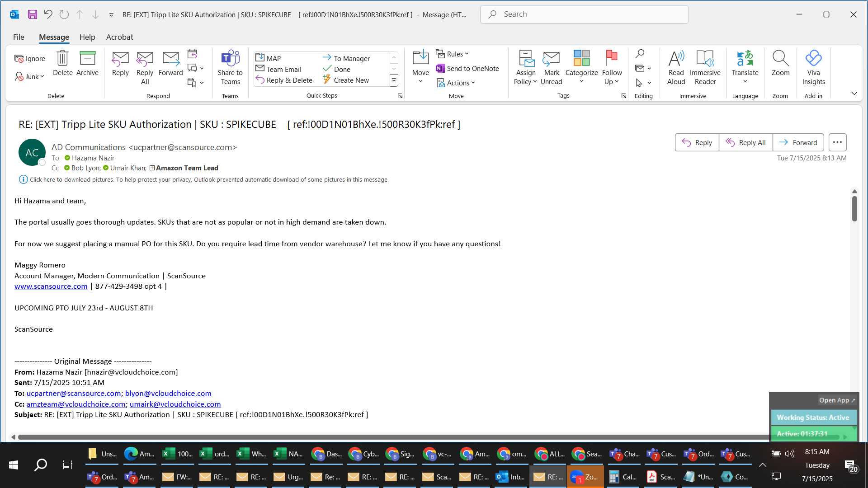Open Quick Steps dialog launcher
The image size is (868, 488).
(400, 96)
